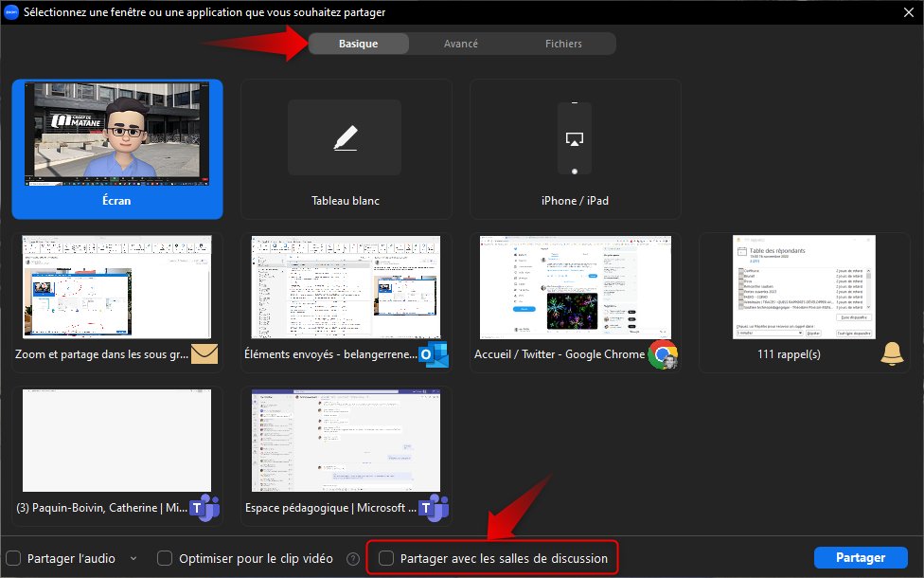Screen dimensions: 924x578
Task: Click the "Accueil / Twitter - Google Chrome" label
Action: 560,354
